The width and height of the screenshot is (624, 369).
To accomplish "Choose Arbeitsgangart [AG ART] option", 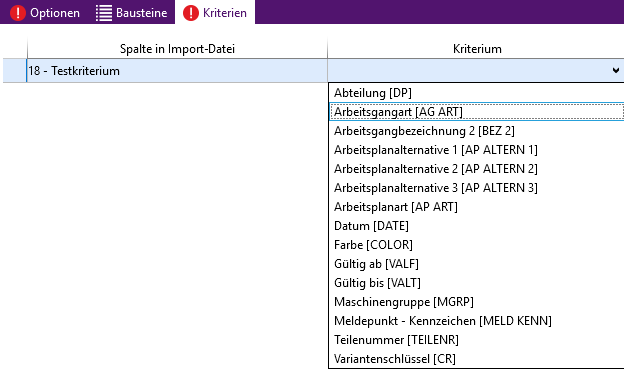I will 476,112.
